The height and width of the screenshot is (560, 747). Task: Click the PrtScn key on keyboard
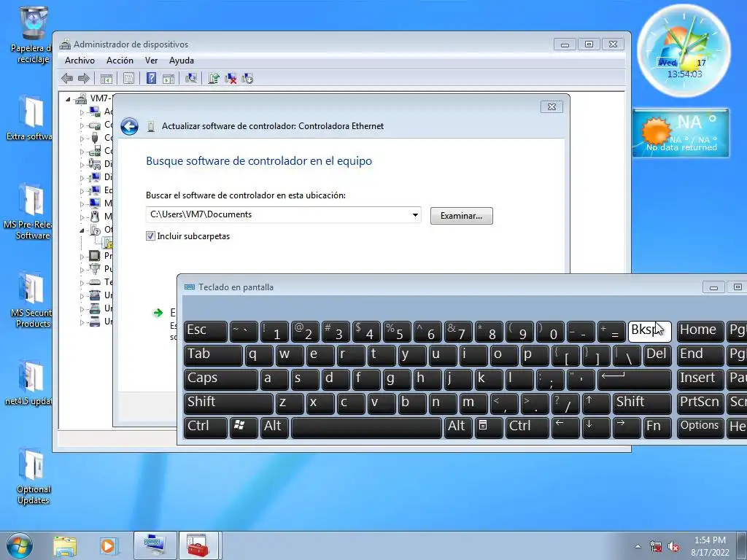700,402
